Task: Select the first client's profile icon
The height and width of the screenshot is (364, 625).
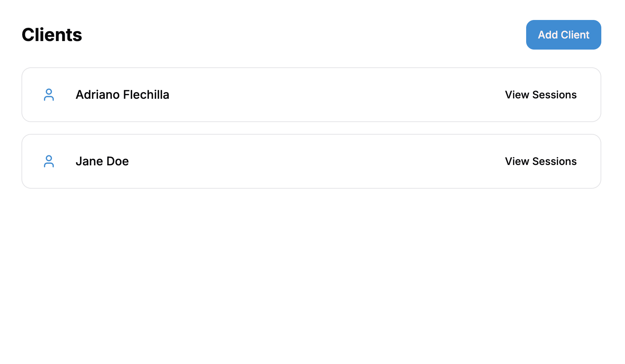Action: click(x=49, y=95)
